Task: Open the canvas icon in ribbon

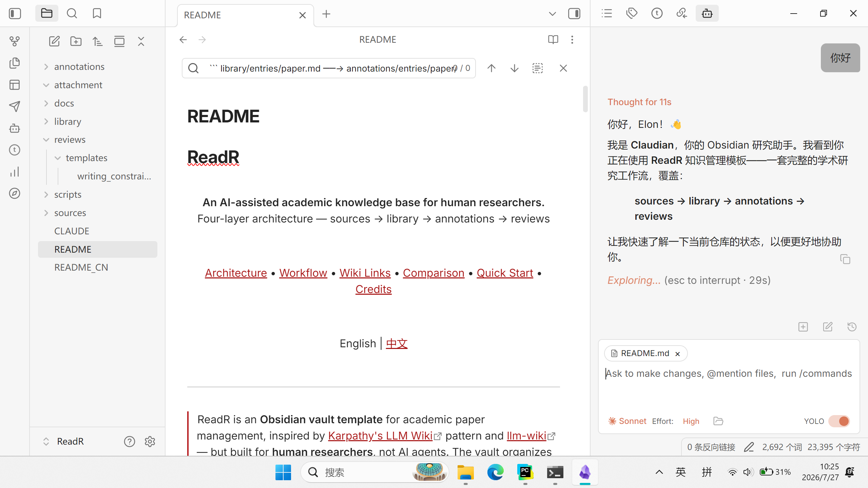Action: [x=15, y=85]
